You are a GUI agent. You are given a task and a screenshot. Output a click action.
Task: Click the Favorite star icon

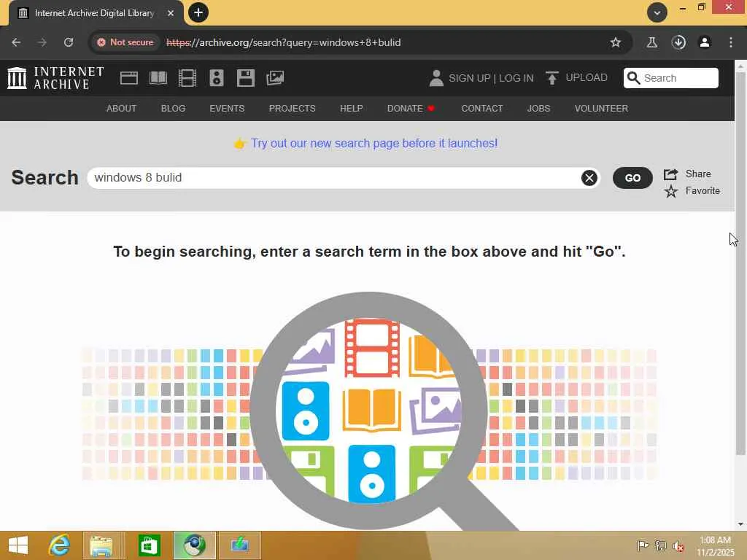(x=671, y=192)
